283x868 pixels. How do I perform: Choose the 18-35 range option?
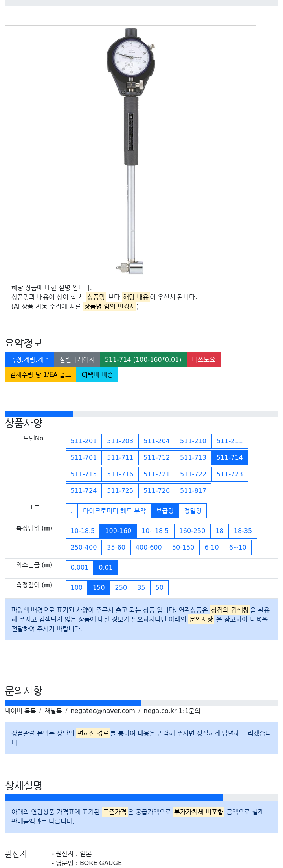pos(243,531)
